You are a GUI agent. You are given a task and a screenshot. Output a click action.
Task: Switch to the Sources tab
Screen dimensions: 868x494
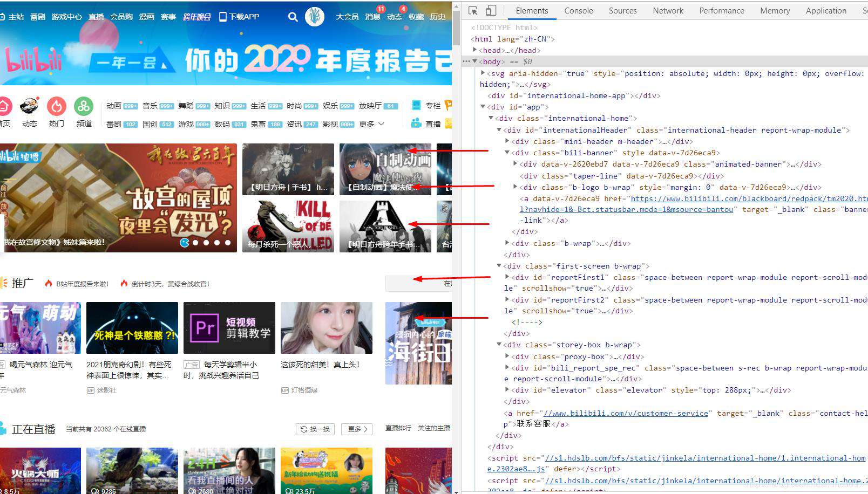[x=622, y=10]
